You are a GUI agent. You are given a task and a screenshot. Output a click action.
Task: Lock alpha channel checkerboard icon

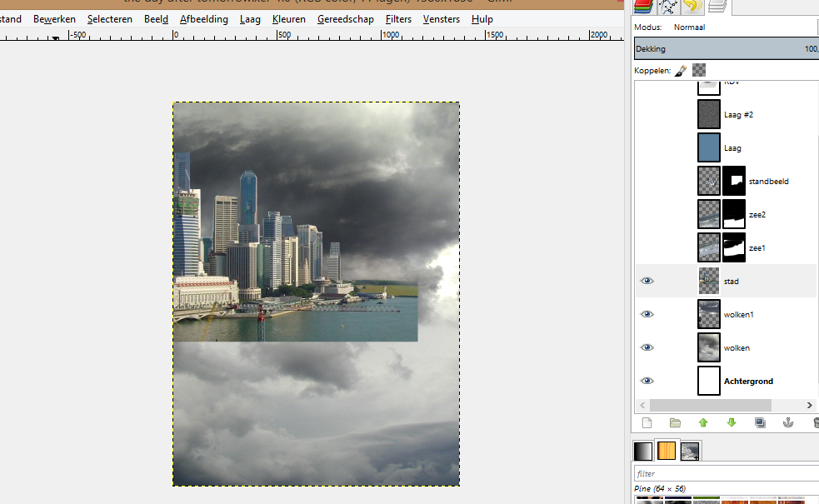point(699,71)
